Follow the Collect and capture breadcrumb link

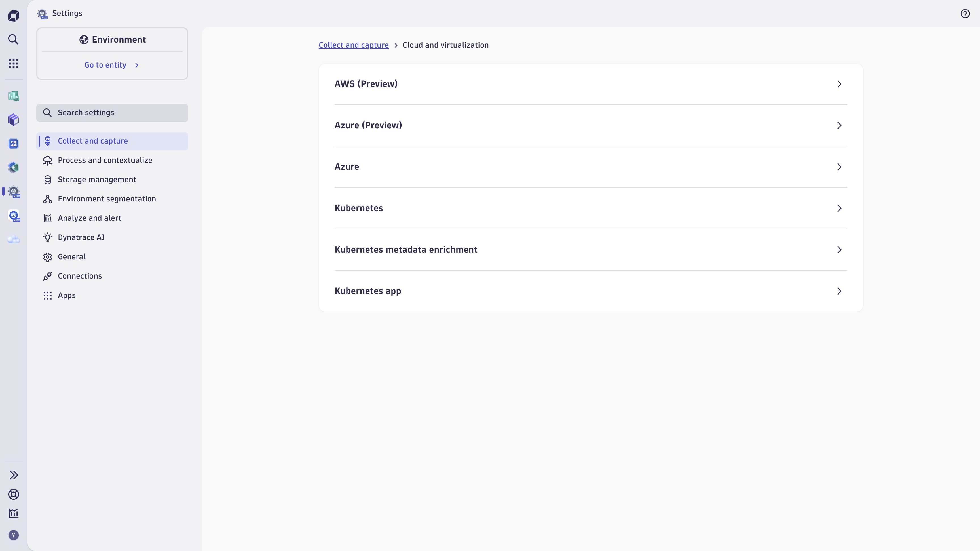click(x=353, y=45)
